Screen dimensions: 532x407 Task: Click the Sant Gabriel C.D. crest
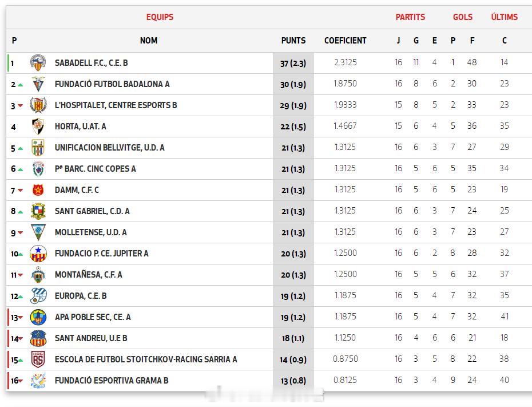tap(38, 211)
